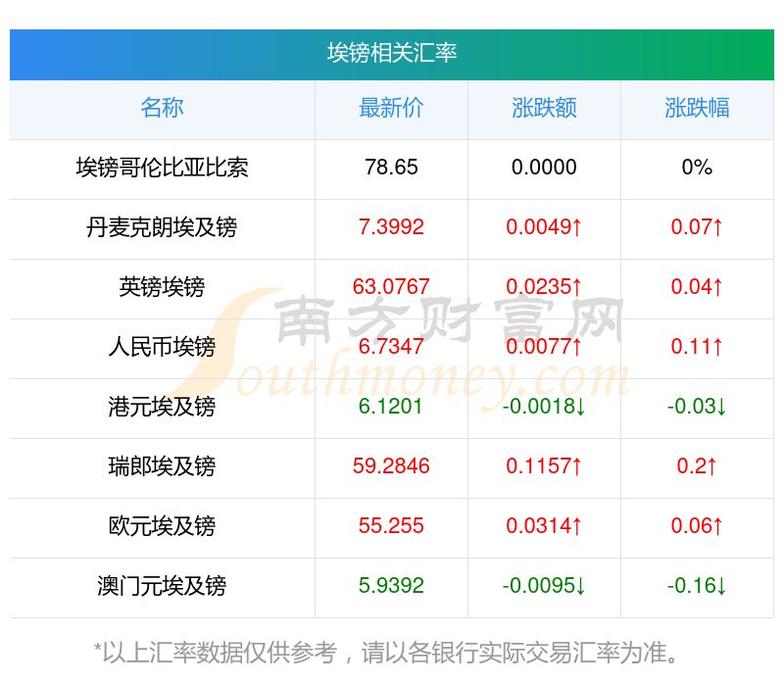Click the 涨跌额 column header
The height and width of the screenshot is (683, 784).
[544, 108]
